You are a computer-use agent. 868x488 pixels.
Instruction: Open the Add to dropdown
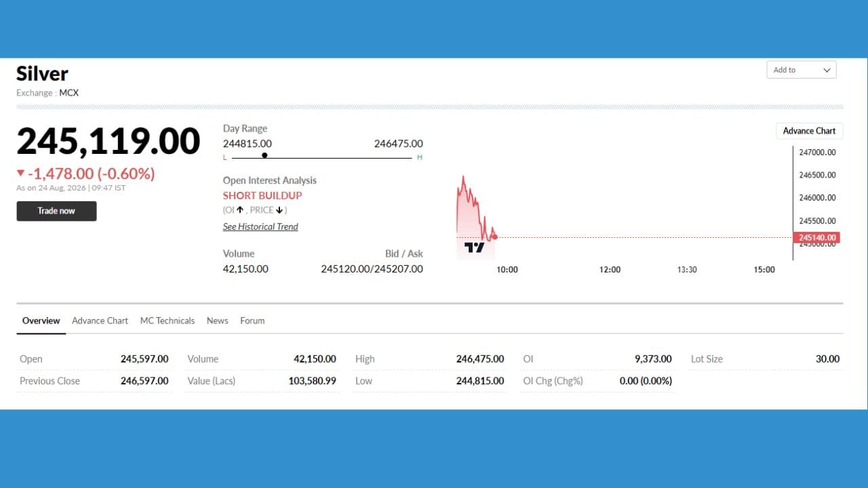(x=802, y=70)
